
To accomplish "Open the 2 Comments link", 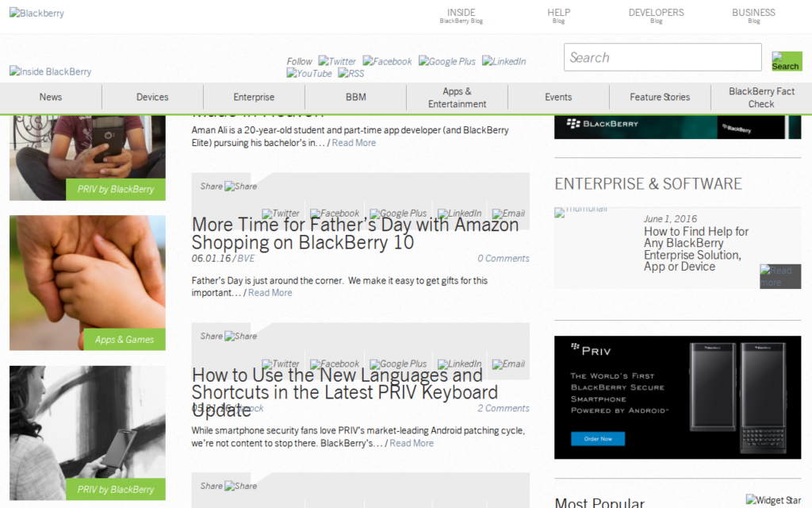I will (x=504, y=408).
